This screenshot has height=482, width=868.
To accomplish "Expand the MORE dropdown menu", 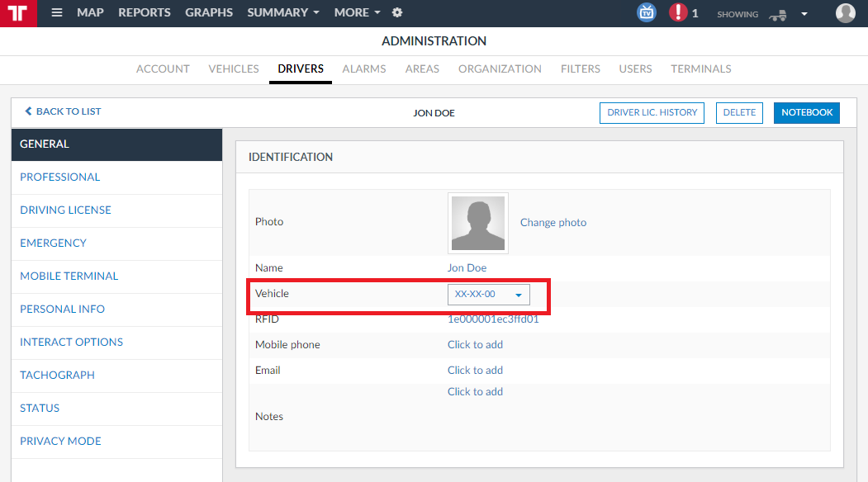I will click(357, 12).
